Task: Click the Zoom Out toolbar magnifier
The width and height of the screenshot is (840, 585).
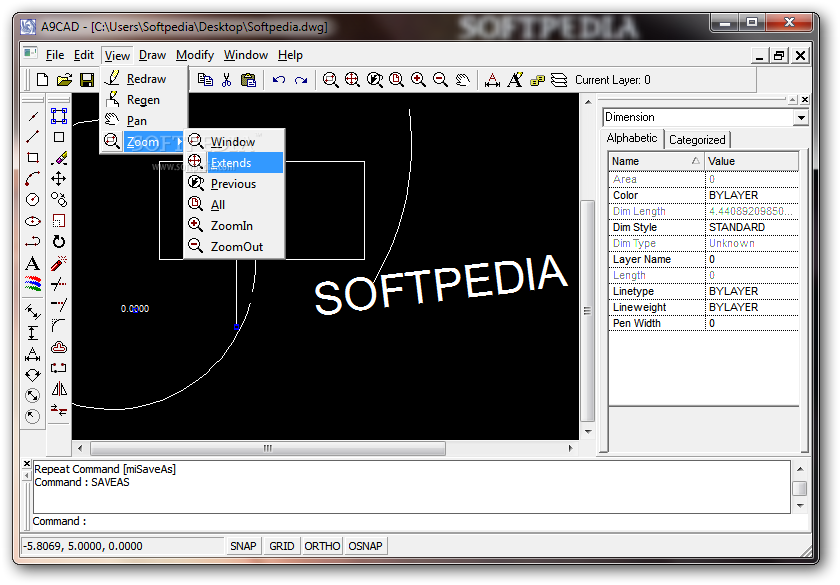Action: pos(440,80)
